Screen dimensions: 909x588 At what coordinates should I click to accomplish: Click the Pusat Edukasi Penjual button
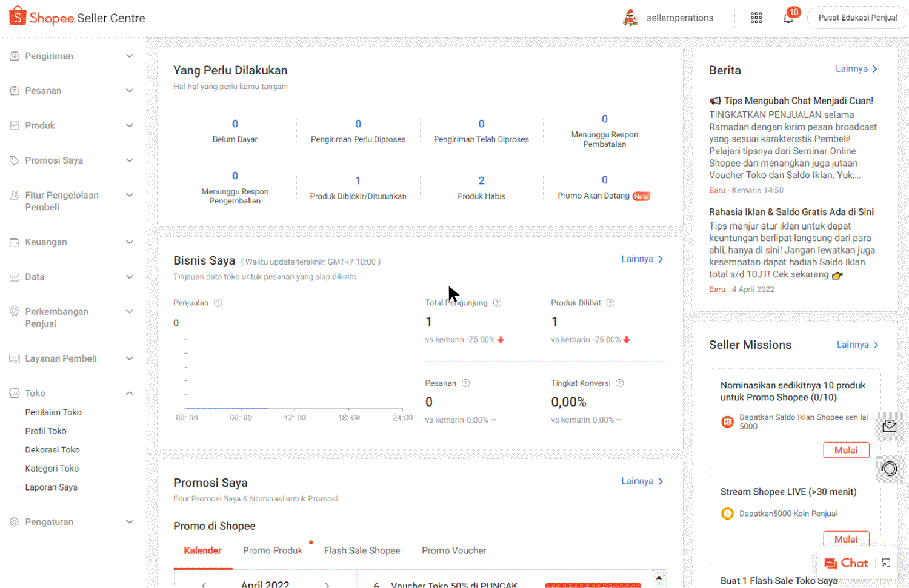[857, 18]
